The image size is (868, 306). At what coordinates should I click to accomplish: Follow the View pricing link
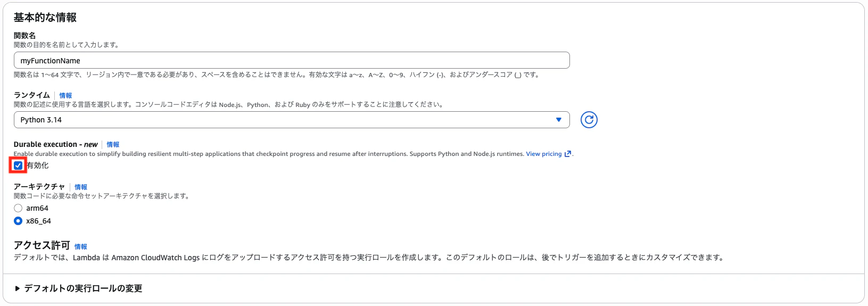point(544,154)
